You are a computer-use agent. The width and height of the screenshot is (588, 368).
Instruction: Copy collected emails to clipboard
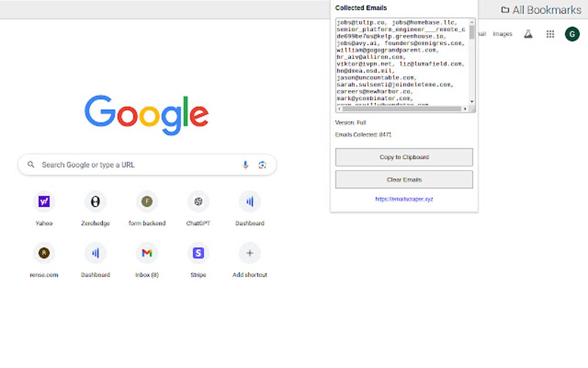click(404, 157)
